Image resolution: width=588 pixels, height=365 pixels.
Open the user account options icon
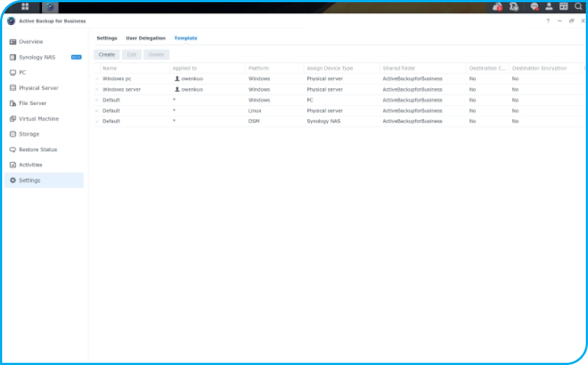(x=549, y=7)
